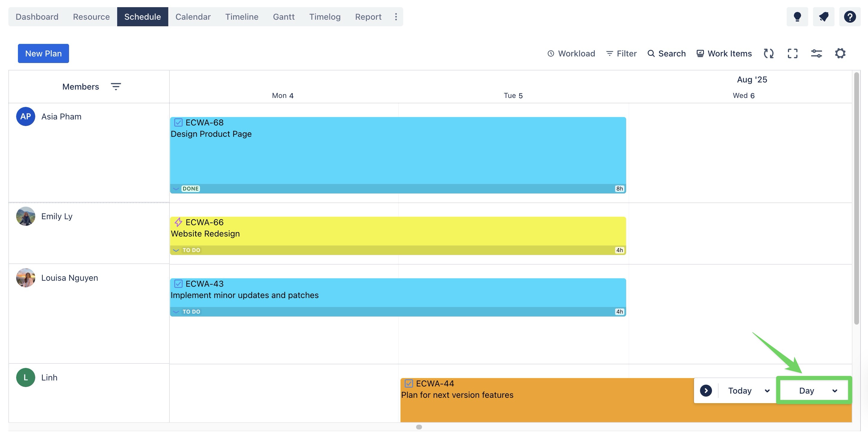This screenshot has width=868, height=439.
Task: Open display sliders settings icon
Action: (x=816, y=53)
